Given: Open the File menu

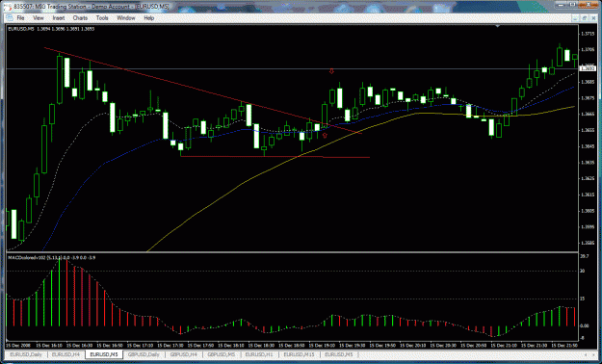Looking at the screenshot, I should tap(20, 18).
